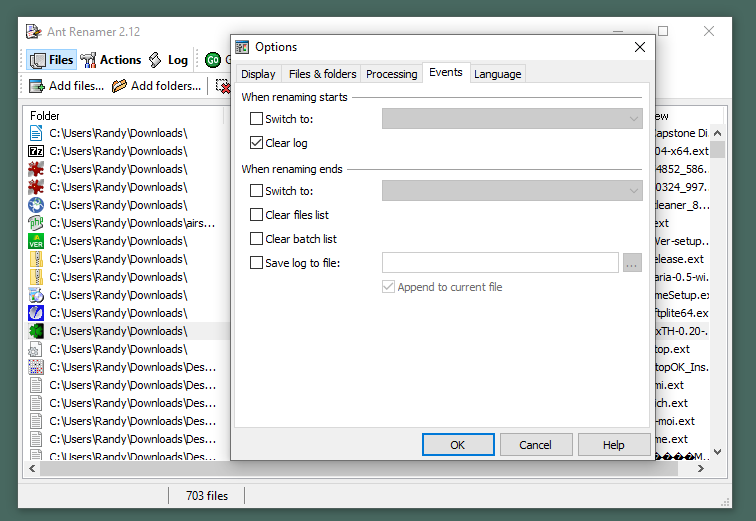The image size is (756, 521).
Task: Click the Options dialog title icon
Action: pyautogui.click(x=242, y=47)
